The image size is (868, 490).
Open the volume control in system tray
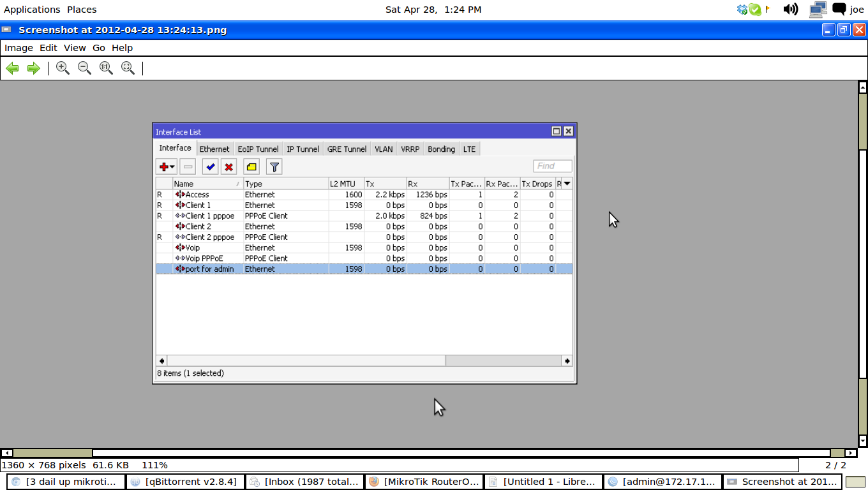click(791, 10)
